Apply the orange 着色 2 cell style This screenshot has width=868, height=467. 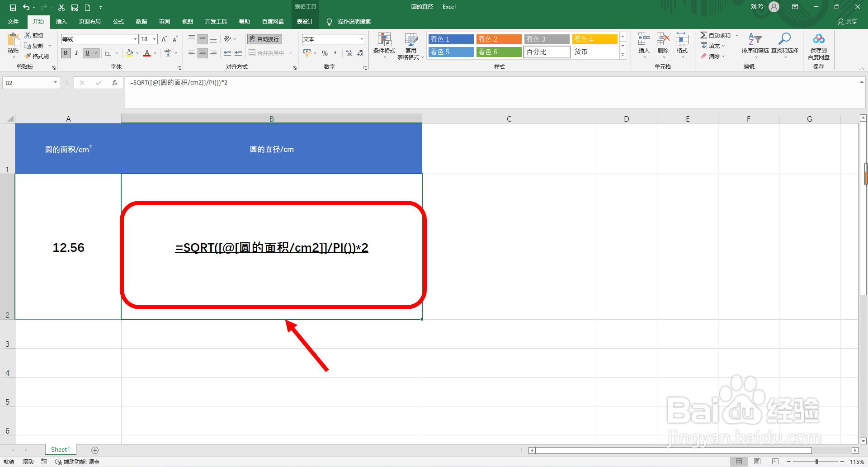(499, 39)
